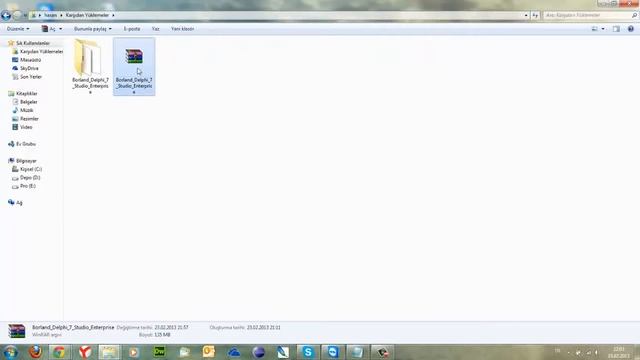This screenshot has width=640, height=360.
Task: Open TeamViewer from the taskbar
Action: coord(333,352)
